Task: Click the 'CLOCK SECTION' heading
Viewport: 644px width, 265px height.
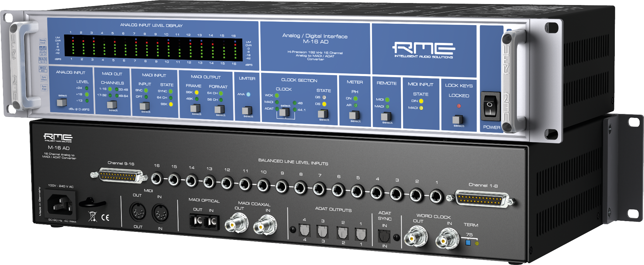Action: coord(299,80)
